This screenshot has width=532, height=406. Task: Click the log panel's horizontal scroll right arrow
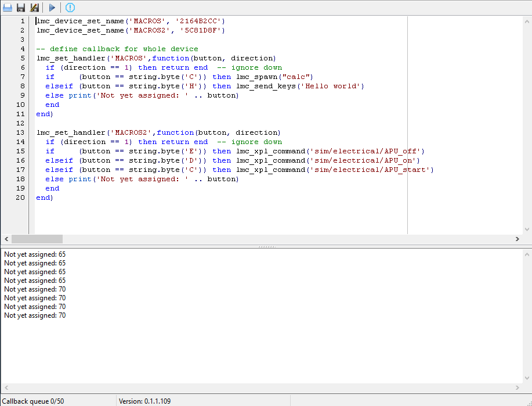[517, 387]
